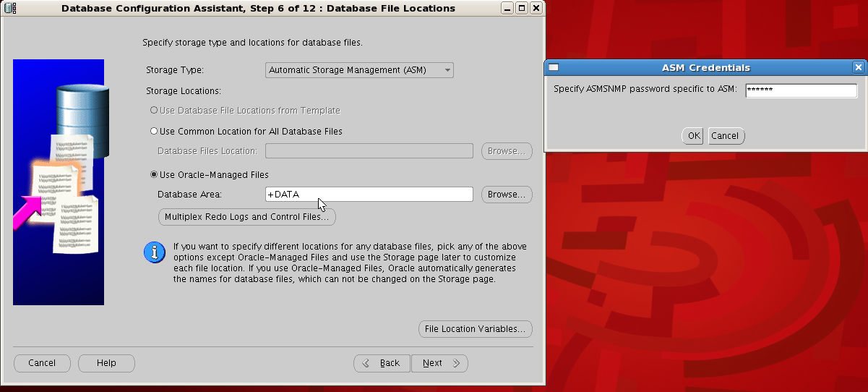Close the Database Configuration Assistant window

(x=536, y=8)
